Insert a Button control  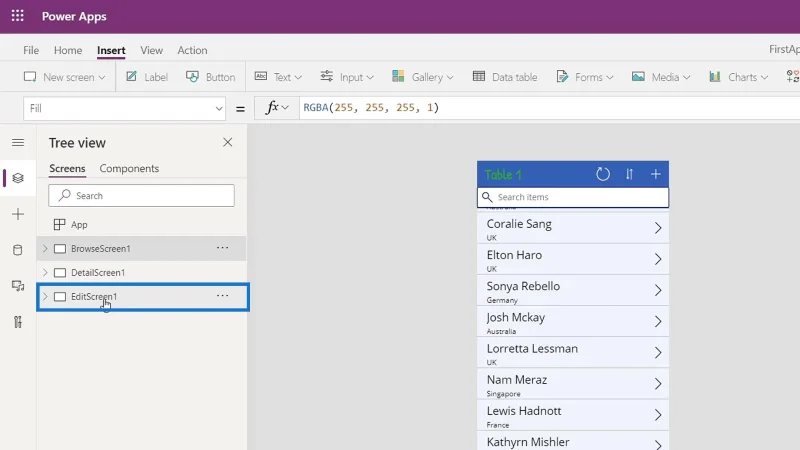point(210,77)
